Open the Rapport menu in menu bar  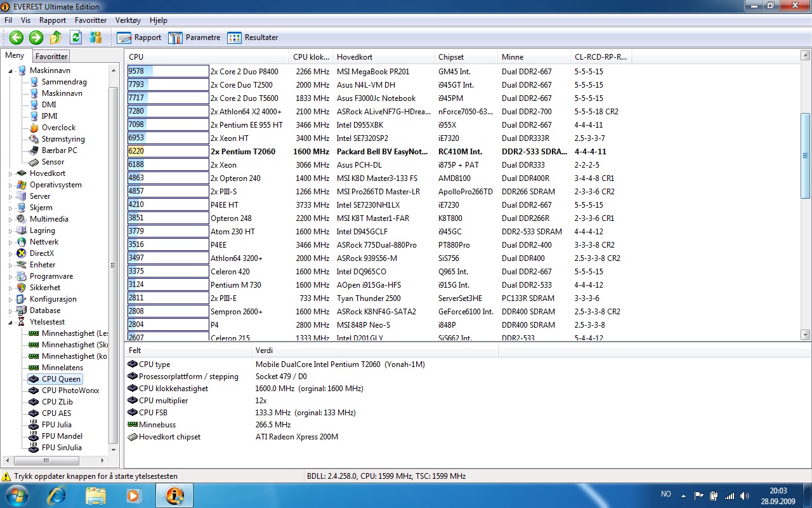[53, 20]
